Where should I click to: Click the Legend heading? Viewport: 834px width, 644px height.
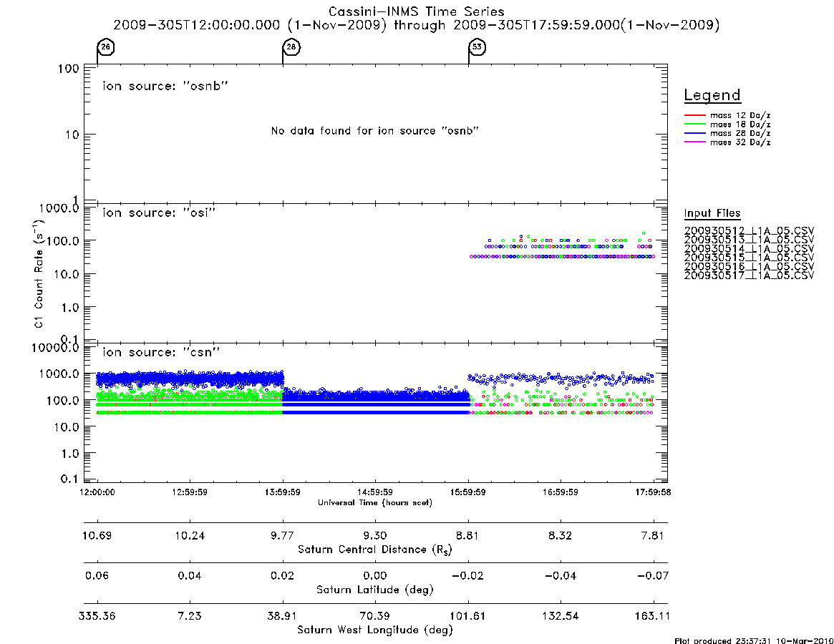[712, 95]
